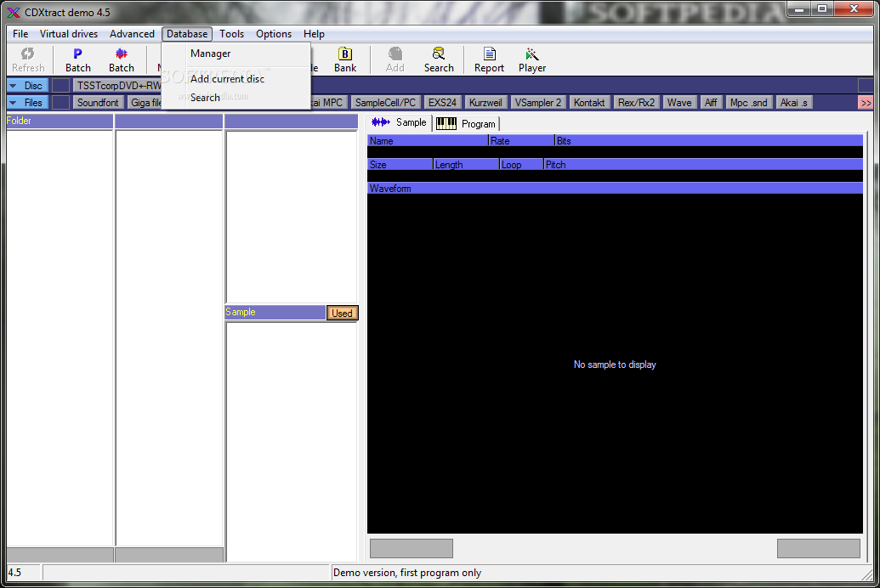Toggle the Used sample filter button
The width and height of the screenshot is (880, 588).
pos(342,313)
